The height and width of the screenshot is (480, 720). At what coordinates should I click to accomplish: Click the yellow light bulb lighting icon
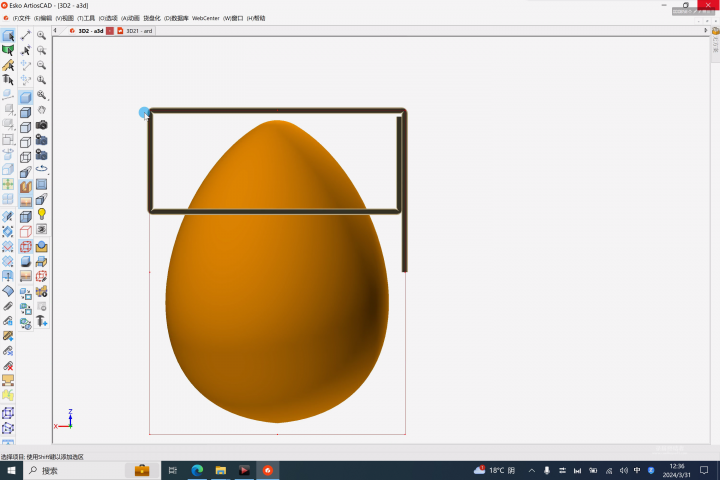[x=42, y=214]
